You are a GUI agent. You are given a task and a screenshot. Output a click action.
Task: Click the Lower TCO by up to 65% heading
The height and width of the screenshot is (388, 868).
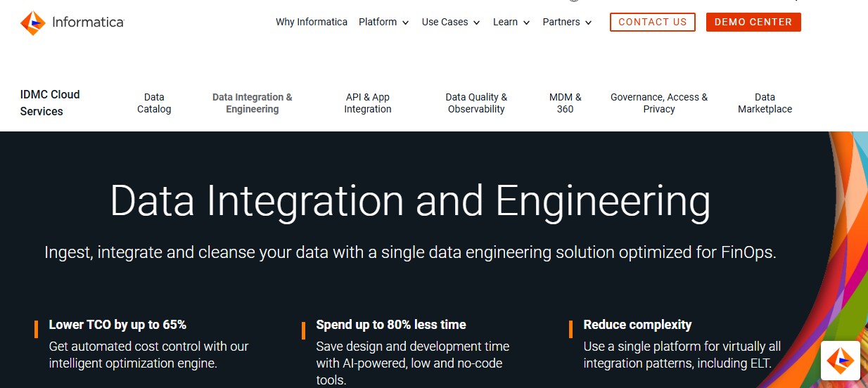[x=117, y=325]
